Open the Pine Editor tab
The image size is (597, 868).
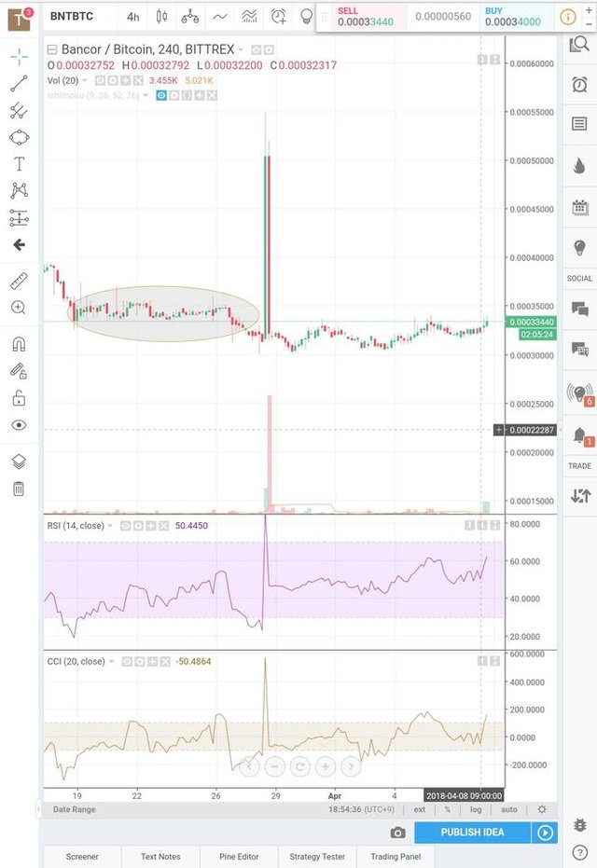click(239, 857)
